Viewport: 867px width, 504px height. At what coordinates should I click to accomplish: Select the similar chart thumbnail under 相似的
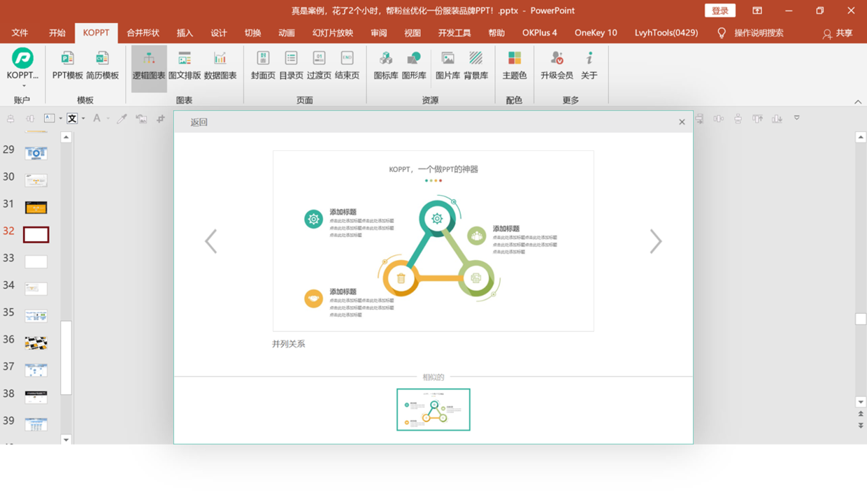pos(433,410)
